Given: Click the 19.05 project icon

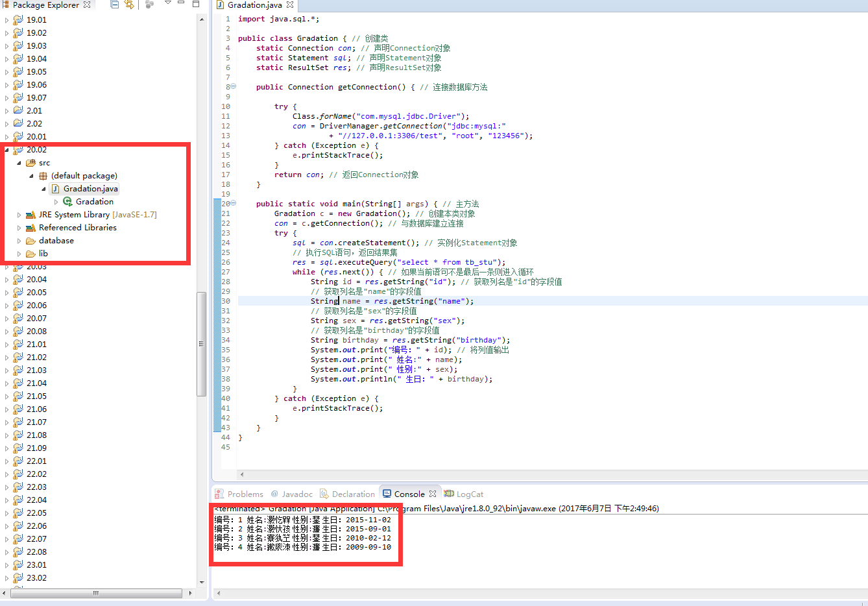Looking at the screenshot, I should tap(18, 72).
